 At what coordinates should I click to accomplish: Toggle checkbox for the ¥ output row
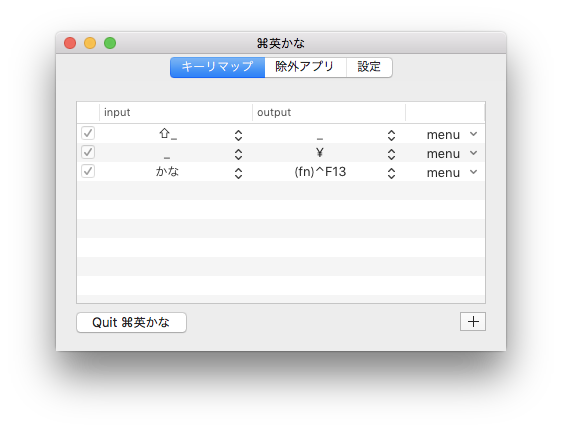pyautogui.click(x=88, y=152)
